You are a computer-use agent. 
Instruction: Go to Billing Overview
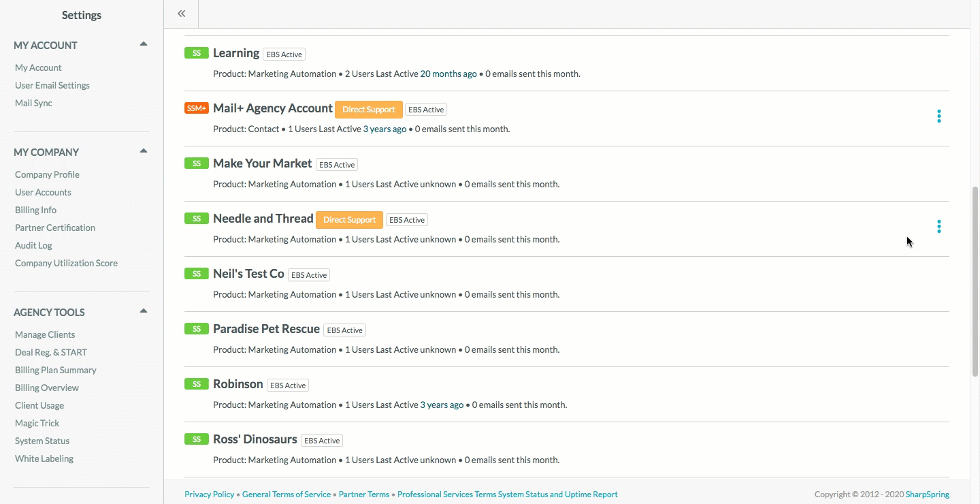(x=47, y=388)
